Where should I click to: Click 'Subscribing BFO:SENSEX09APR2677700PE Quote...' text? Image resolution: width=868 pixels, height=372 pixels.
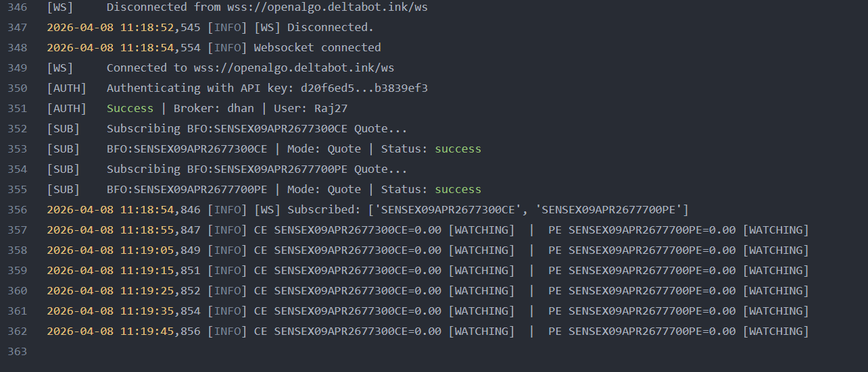(257, 169)
